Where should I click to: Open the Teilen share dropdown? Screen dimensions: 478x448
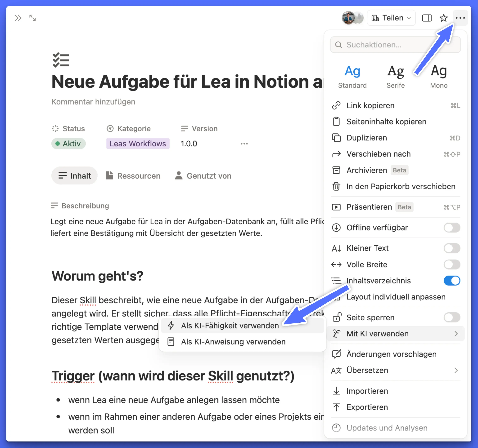[391, 18]
